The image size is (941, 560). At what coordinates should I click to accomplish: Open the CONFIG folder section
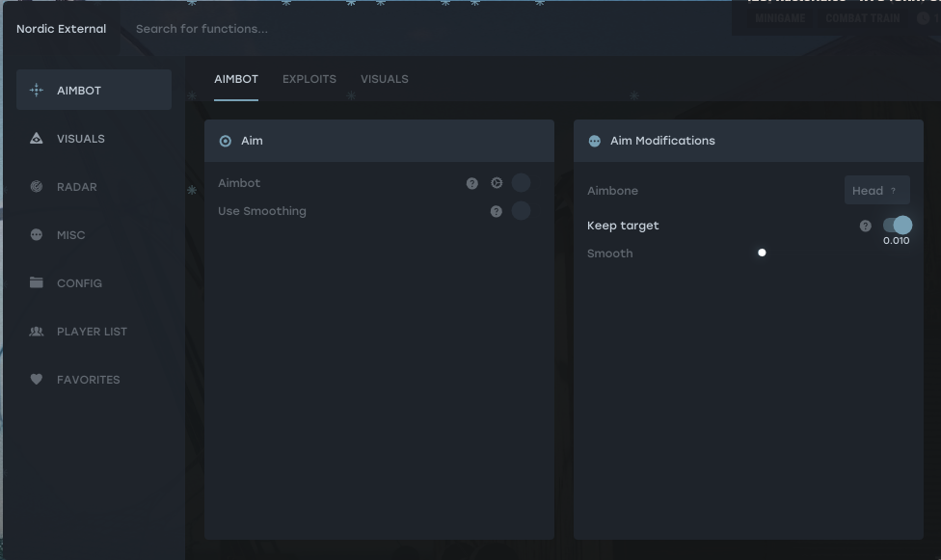[x=94, y=282]
